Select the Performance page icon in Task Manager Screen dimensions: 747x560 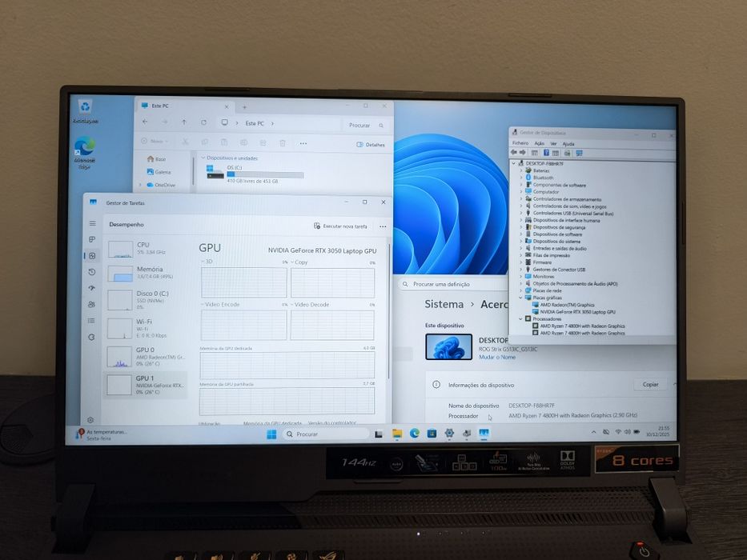92,256
